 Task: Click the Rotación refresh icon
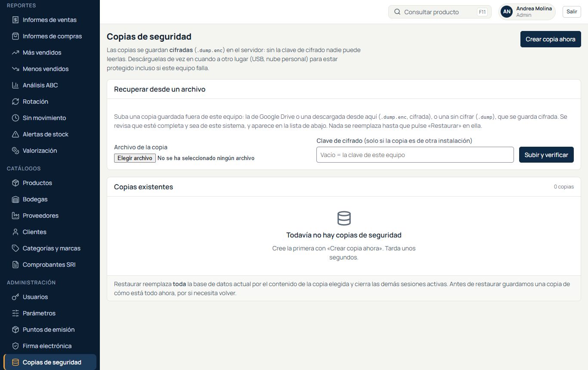(15, 102)
